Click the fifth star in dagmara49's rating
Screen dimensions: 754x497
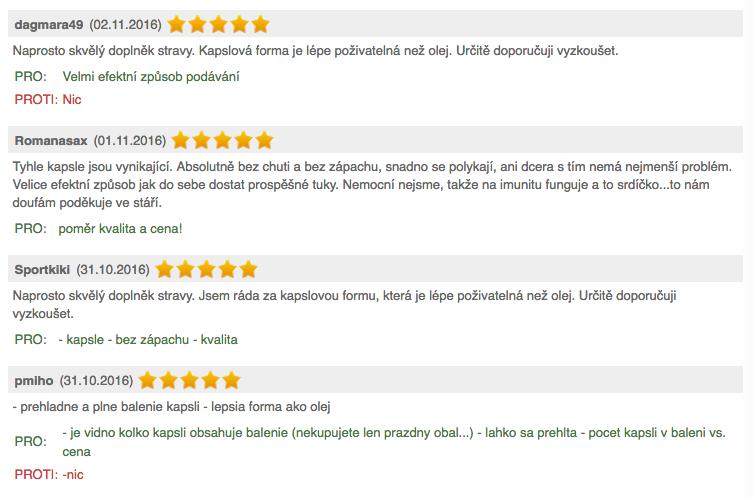(x=260, y=24)
